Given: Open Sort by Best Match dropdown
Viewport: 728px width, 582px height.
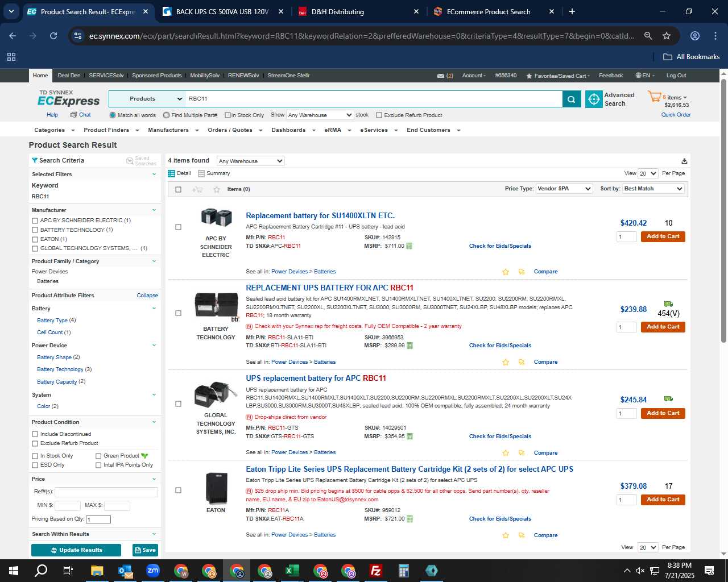Looking at the screenshot, I should (653, 189).
